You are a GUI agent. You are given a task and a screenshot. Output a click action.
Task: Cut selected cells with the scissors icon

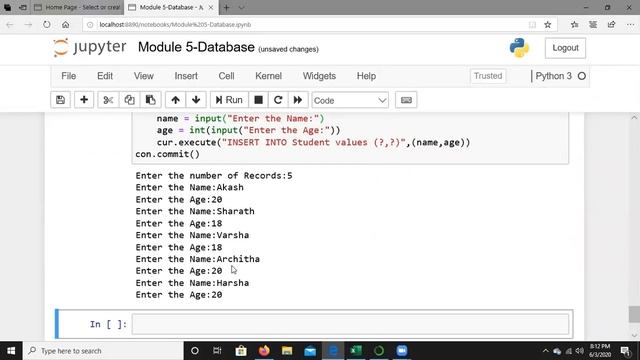[108, 100]
